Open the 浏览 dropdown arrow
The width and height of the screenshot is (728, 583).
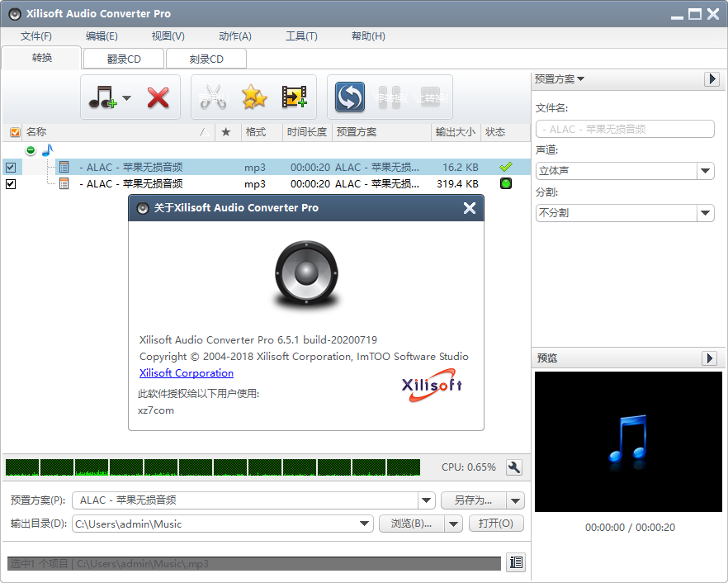[453, 524]
